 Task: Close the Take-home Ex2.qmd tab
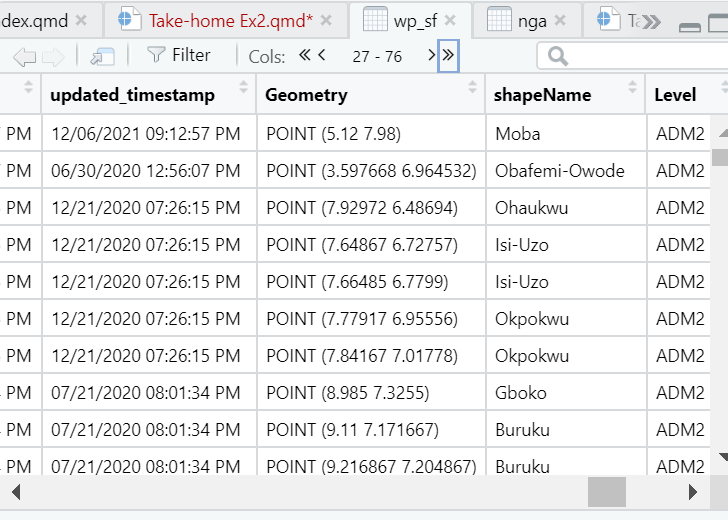tap(331, 20)
